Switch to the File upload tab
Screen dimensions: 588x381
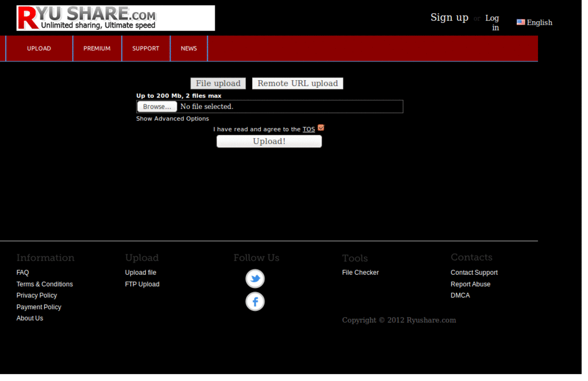(218, 84)
